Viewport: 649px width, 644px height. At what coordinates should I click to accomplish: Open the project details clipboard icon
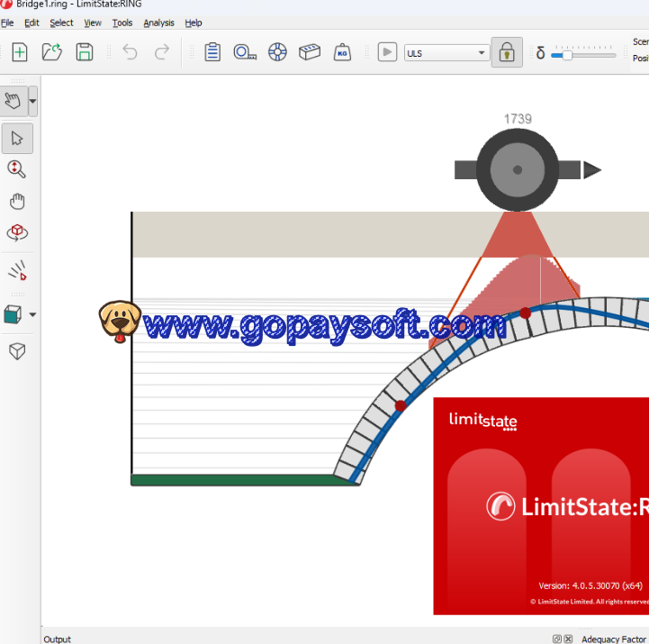[212, 52]
